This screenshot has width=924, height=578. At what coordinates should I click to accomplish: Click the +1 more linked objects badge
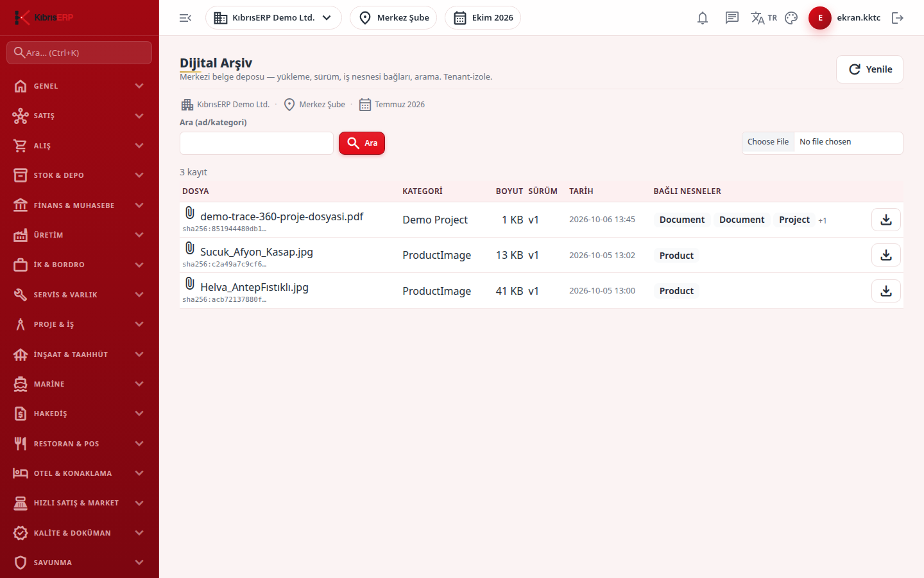[x=823, y=220]
